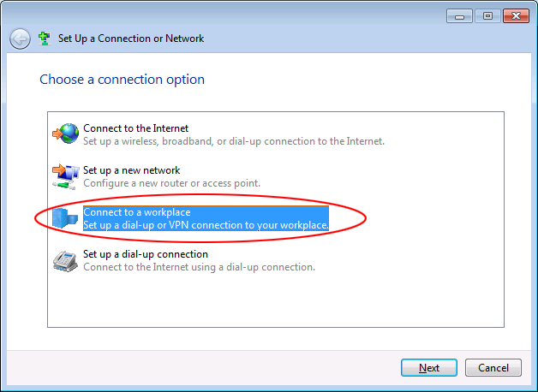Screen dimensions: 538x392
Task: Click Configure a new router description
Action: [172, 183]
